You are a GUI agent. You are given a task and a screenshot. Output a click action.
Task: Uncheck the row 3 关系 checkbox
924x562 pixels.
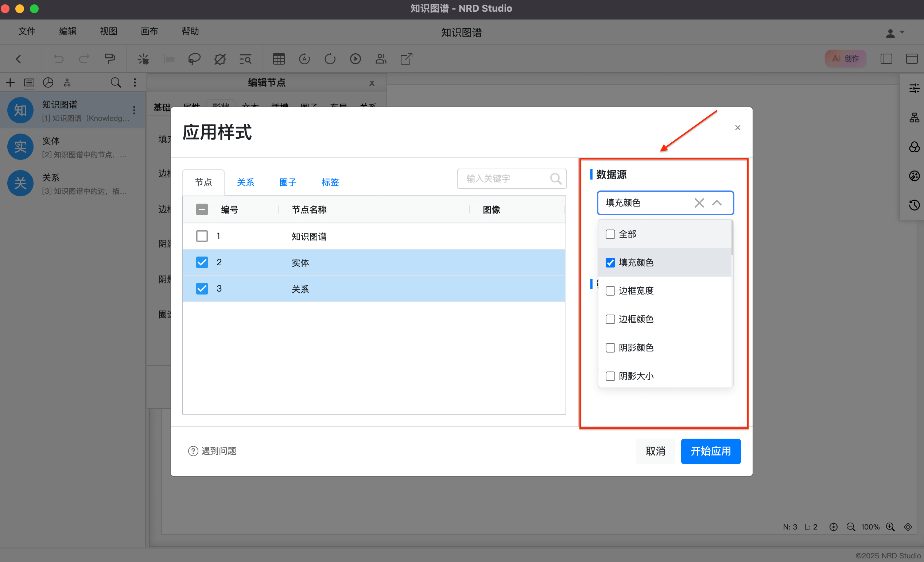point(202,289)
